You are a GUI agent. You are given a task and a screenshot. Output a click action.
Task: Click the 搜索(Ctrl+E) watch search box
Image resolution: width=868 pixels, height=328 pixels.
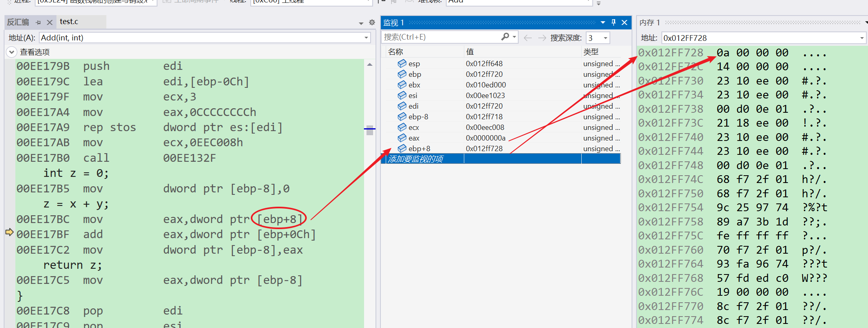[442, 37]
